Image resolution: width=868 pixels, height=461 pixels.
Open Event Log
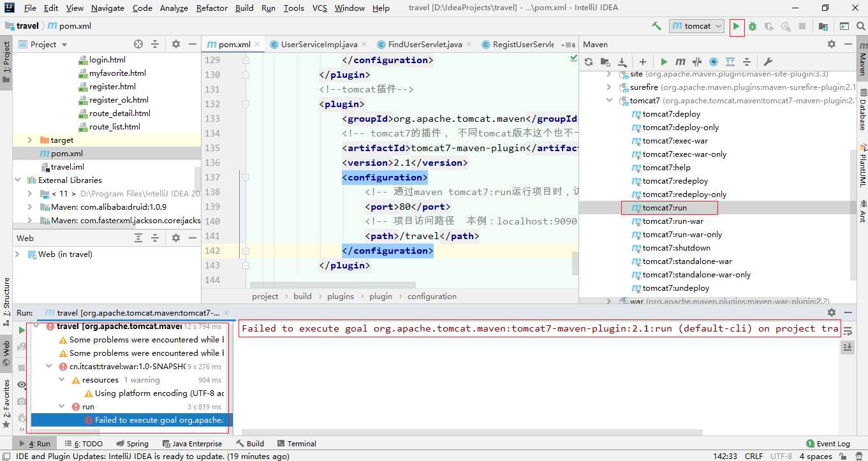828,443
